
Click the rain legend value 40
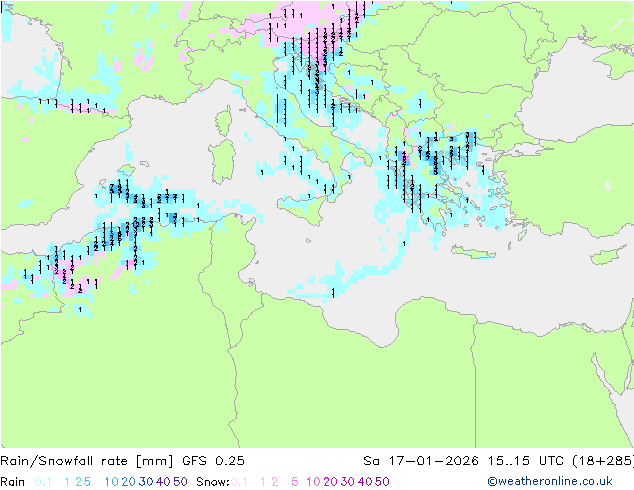pos(163,482)
